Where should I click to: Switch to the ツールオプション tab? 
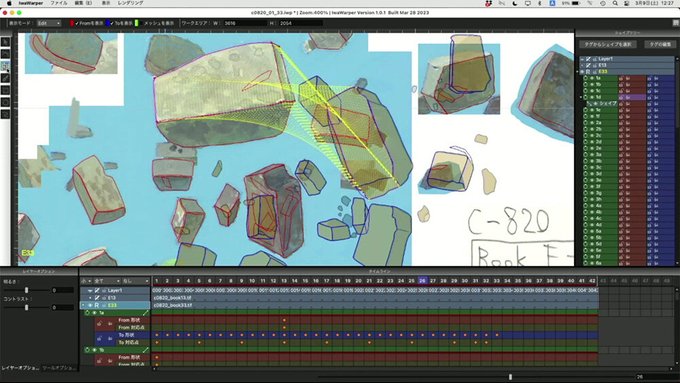click(59, 368)
